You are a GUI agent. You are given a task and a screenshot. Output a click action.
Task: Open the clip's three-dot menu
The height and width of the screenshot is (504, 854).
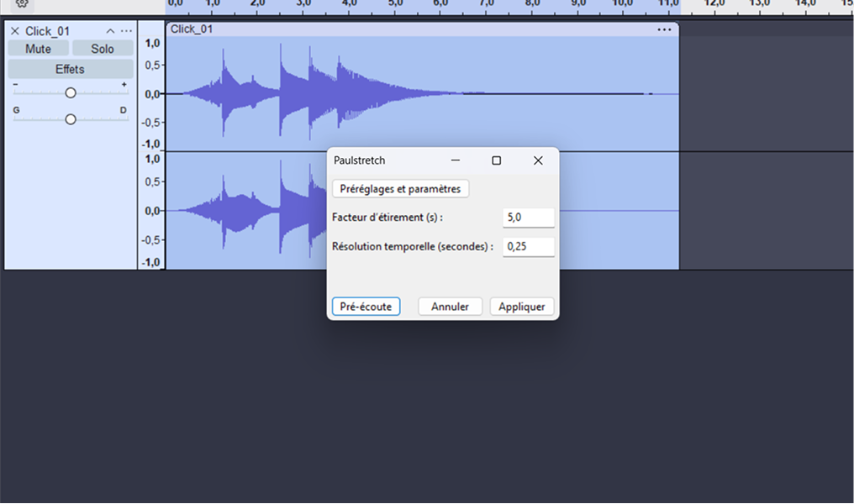click(x=664, y=29)
